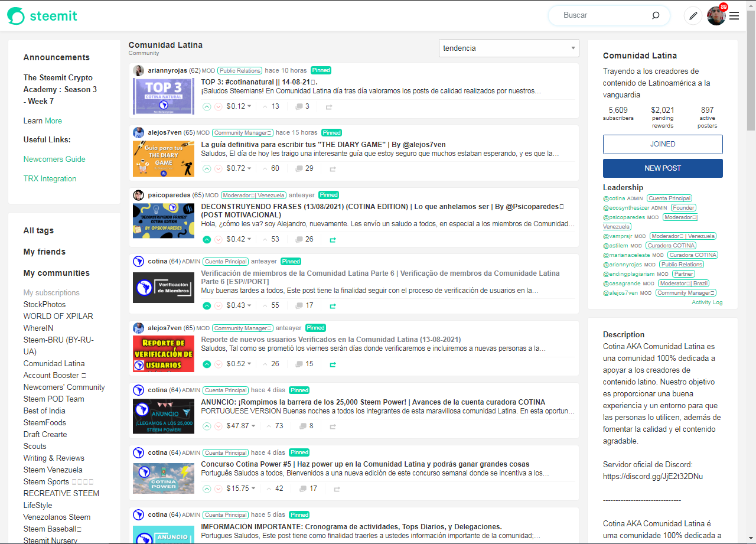
Task: Select All tags in sidebar
Action: [x=38, y=230]
